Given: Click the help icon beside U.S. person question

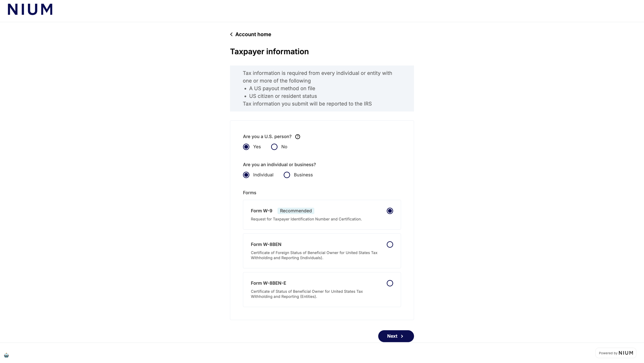Looking at the screenshot, I should click(298, 137).
